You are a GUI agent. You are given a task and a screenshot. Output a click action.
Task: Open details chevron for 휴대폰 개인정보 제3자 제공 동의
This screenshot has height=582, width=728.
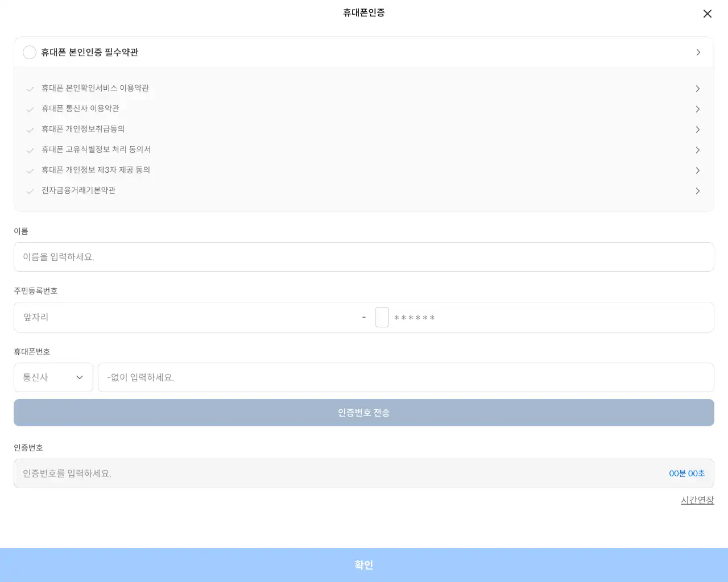point(698,171)
